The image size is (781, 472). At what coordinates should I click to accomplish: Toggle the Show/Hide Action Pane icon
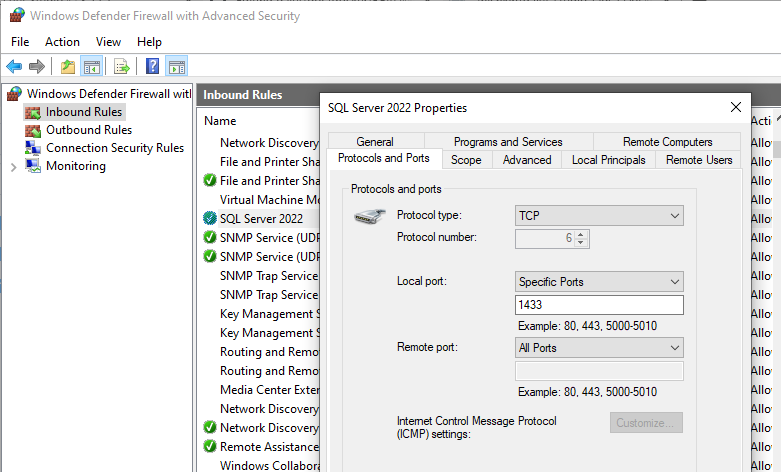coord(177,66)
